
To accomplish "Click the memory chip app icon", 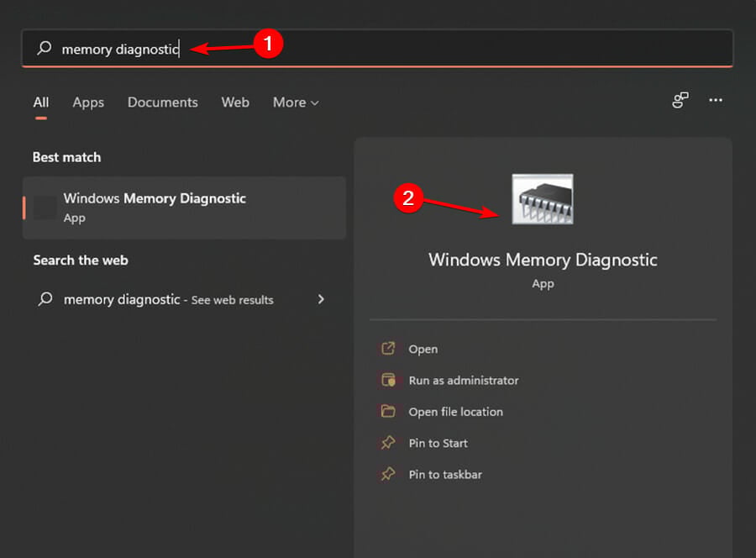I will 543,198.
